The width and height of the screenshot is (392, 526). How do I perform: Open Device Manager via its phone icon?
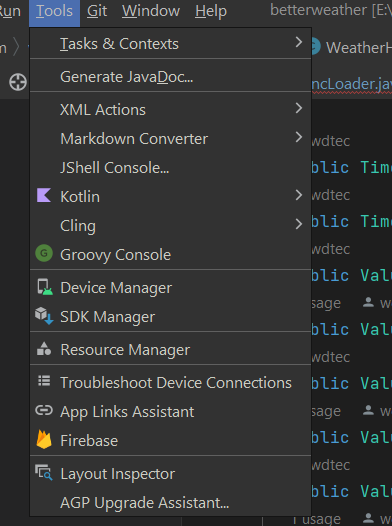tap(45, 287)
